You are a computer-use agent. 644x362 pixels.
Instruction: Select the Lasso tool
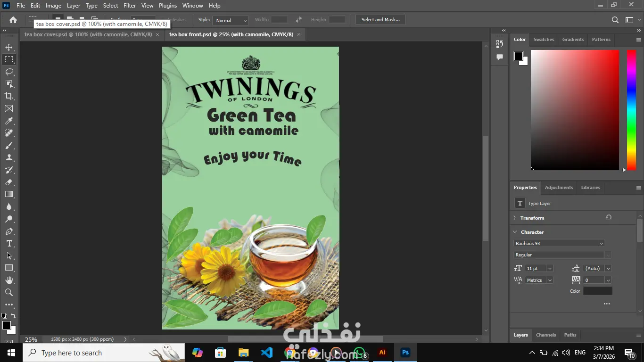tap(9, 72)
